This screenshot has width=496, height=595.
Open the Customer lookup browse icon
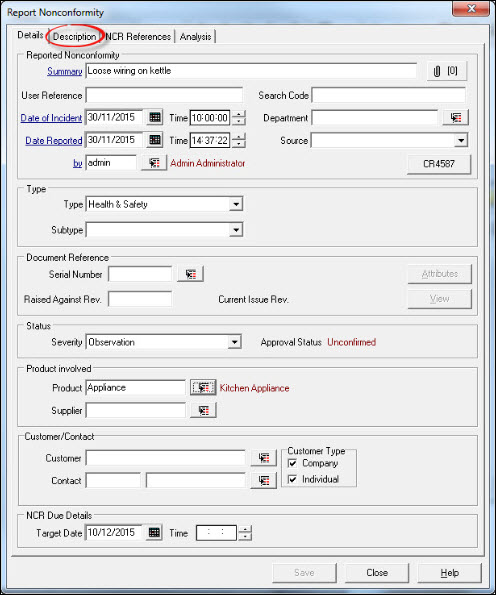(x=263, y=458)
